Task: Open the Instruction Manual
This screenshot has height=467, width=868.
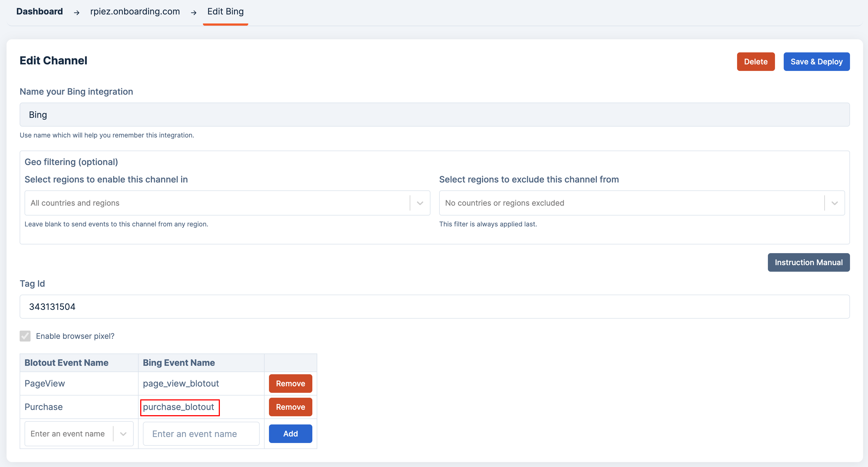Action: pyautogui.click(x=808, y=262)
